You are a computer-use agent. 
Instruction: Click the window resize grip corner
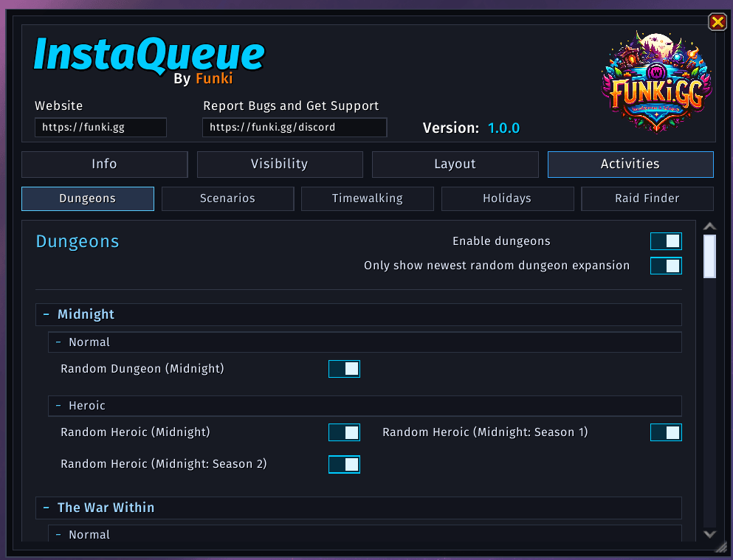(x=722, y=550)
